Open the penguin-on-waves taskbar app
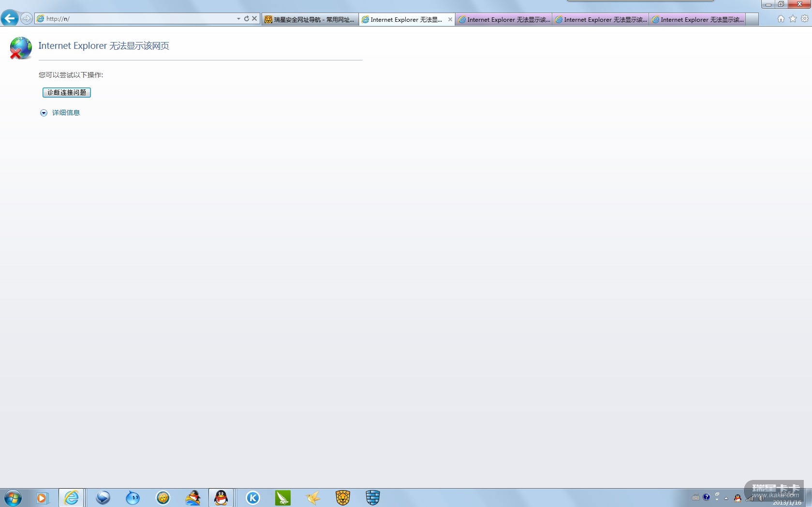 pos(193,498)
